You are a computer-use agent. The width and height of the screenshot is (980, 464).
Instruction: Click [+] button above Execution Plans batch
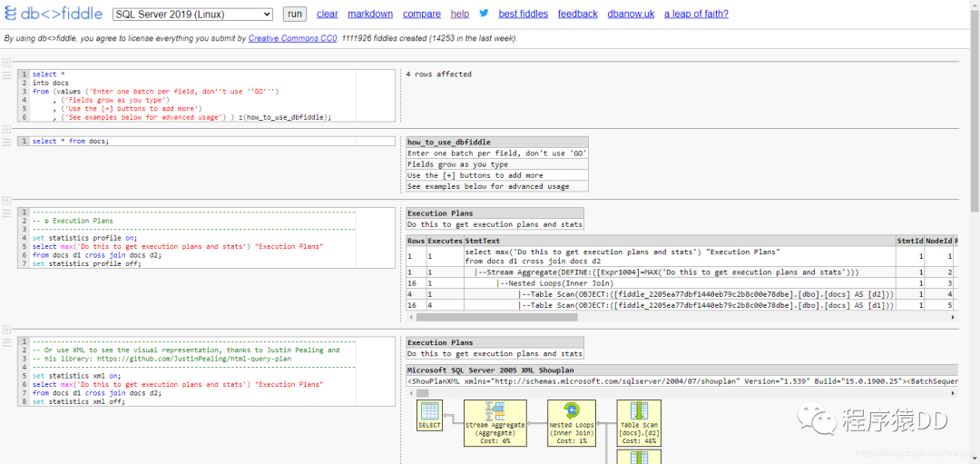click(7, 200)
